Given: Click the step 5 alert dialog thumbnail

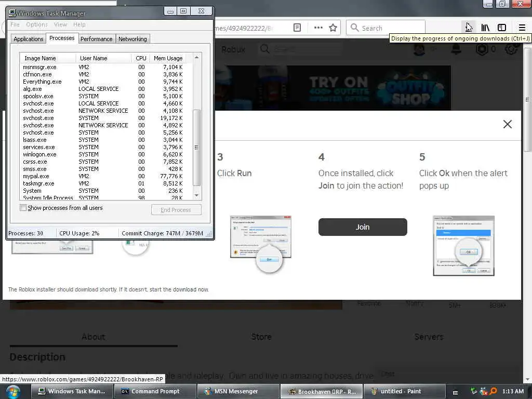Looking at the screenshot, I should 463,245.
